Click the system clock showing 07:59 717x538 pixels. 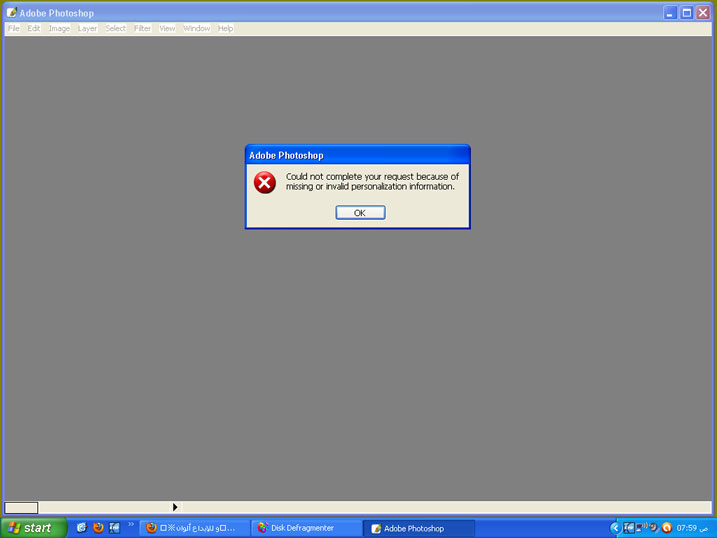(686, 528)
